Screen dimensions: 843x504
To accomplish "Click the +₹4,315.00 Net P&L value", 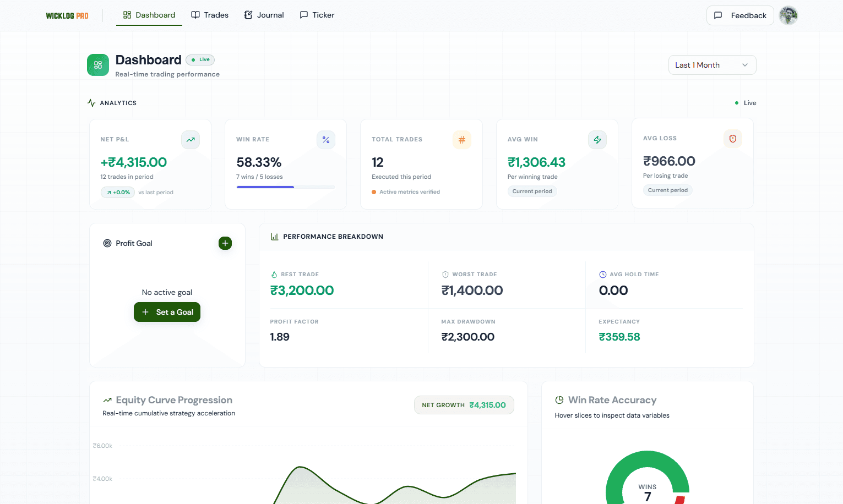I will [134, 162].
